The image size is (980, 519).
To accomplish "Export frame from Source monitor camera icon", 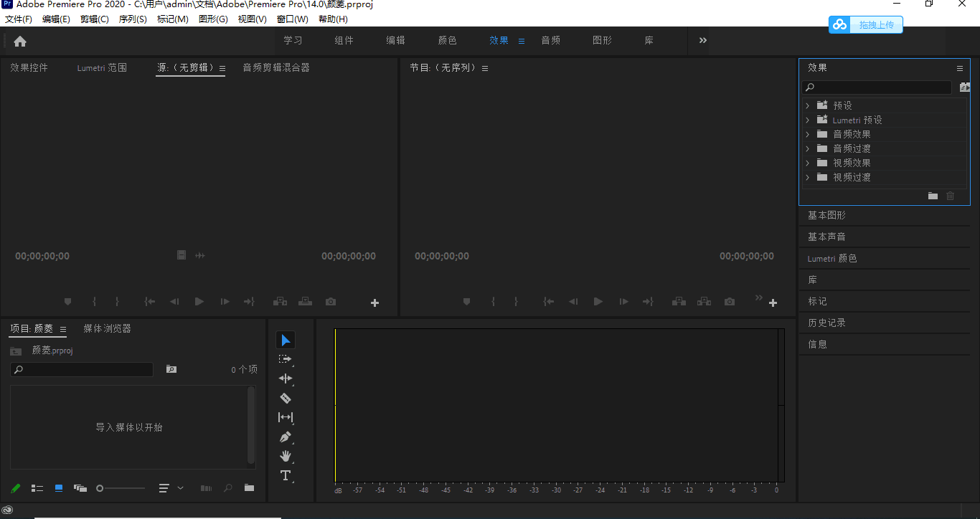I will [x=331, y=302].
